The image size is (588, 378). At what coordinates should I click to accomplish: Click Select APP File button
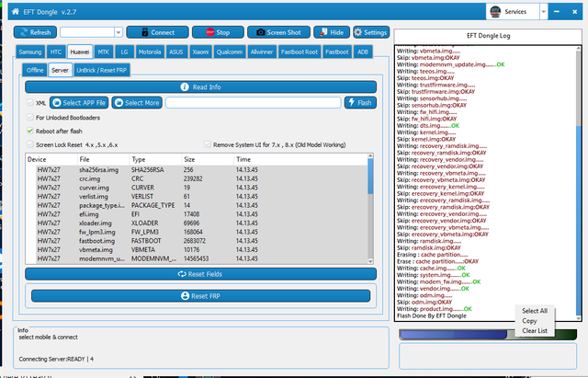79,103
